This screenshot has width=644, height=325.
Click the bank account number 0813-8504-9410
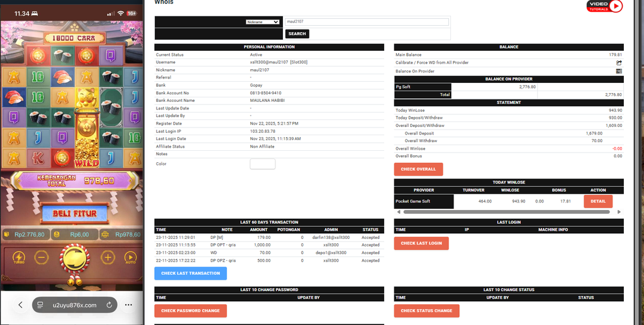click(x=265, y=93)
